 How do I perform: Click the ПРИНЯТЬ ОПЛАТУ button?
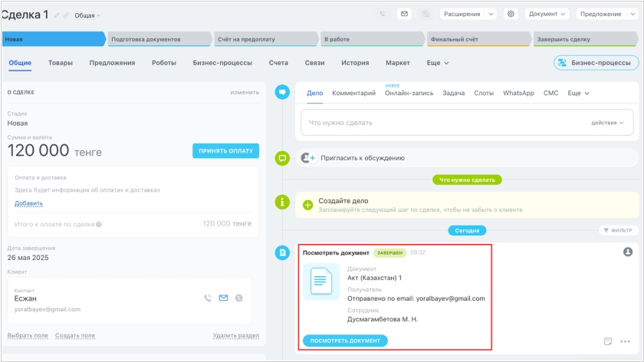point(225,151)
